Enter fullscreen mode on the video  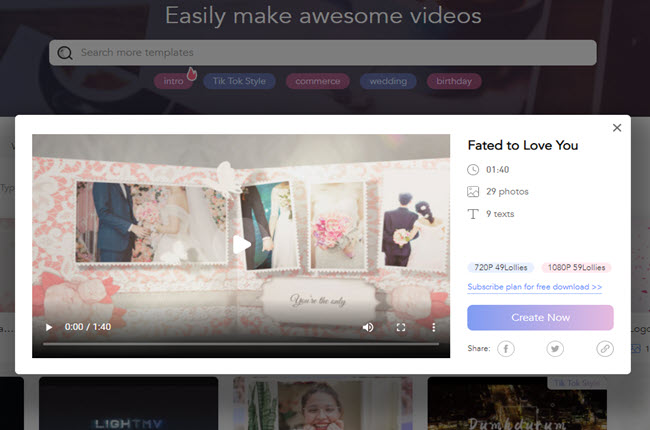pos(401,327)
